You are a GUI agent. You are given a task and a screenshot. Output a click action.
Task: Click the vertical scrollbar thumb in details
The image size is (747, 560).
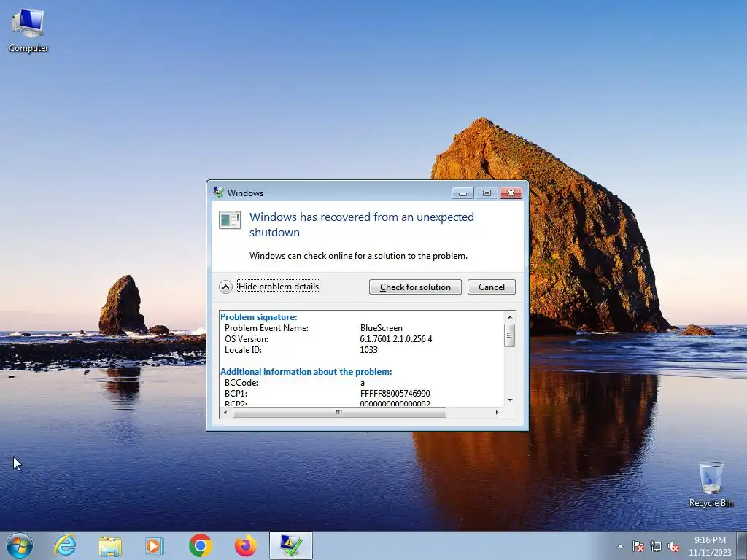coord(509,335)
